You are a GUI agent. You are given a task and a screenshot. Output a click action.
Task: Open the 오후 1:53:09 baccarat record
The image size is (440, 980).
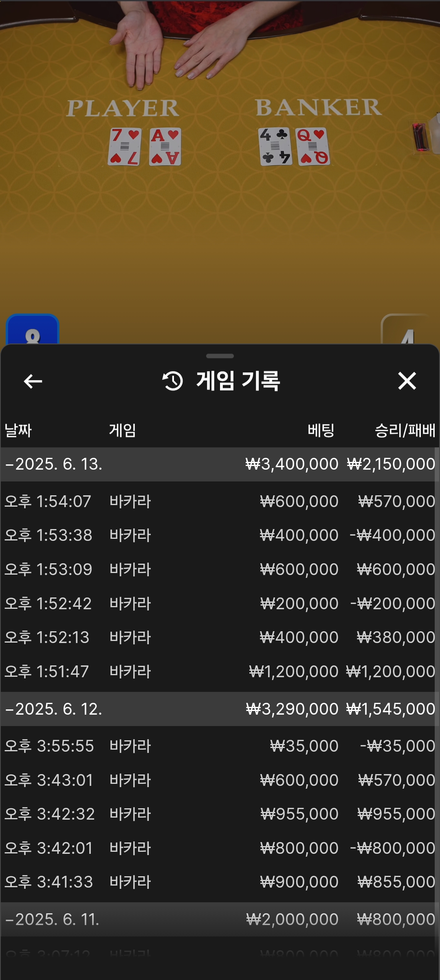220,569
